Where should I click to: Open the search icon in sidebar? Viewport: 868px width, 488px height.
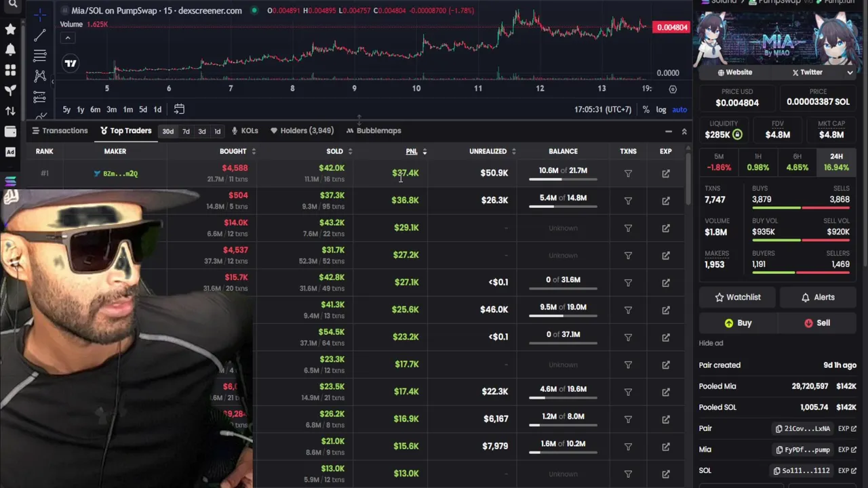point(12,4)
